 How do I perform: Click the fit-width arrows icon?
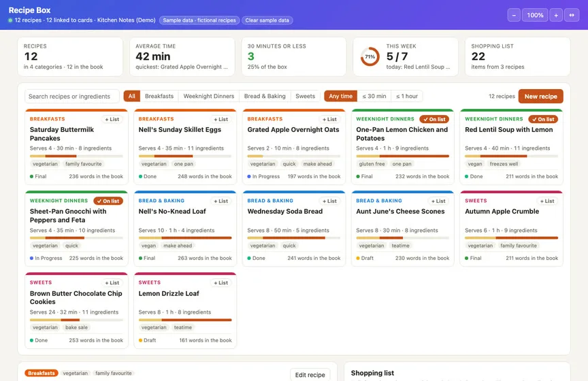(572, 16)
